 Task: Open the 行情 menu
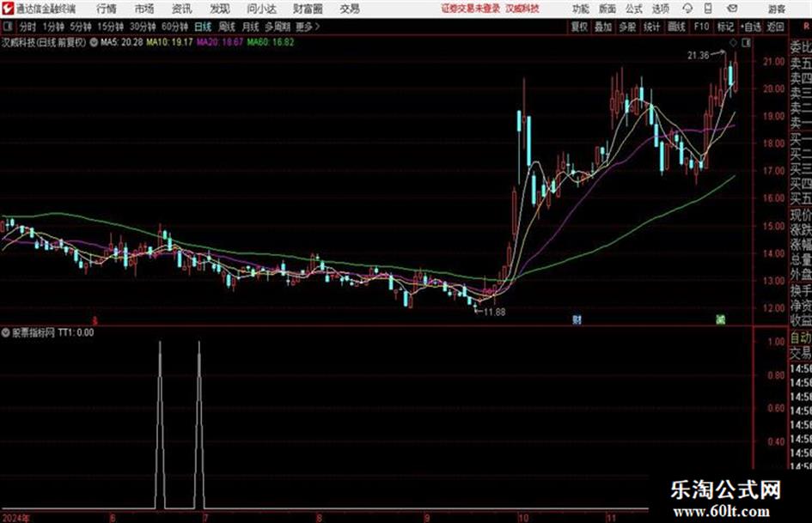[107, 9]
